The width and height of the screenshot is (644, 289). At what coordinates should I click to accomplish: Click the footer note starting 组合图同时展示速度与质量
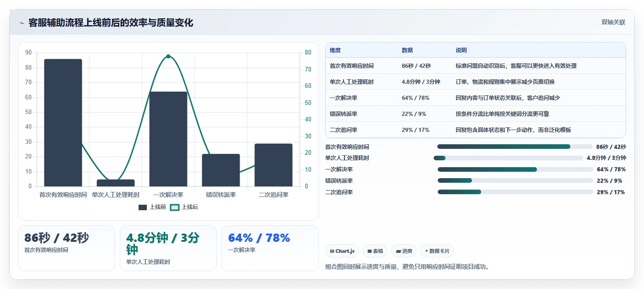tap(407, 267)
